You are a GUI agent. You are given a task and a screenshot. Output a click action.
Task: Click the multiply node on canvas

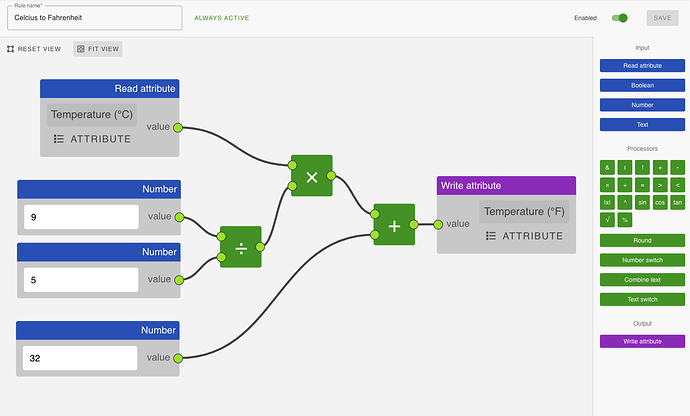[x=311, y=177]
